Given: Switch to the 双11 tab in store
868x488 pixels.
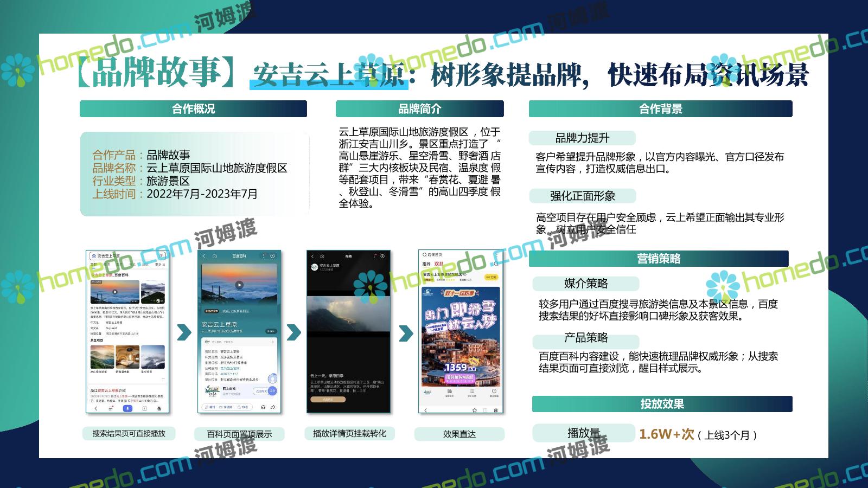Looking at the screenshot, I should tap(438, 264).
